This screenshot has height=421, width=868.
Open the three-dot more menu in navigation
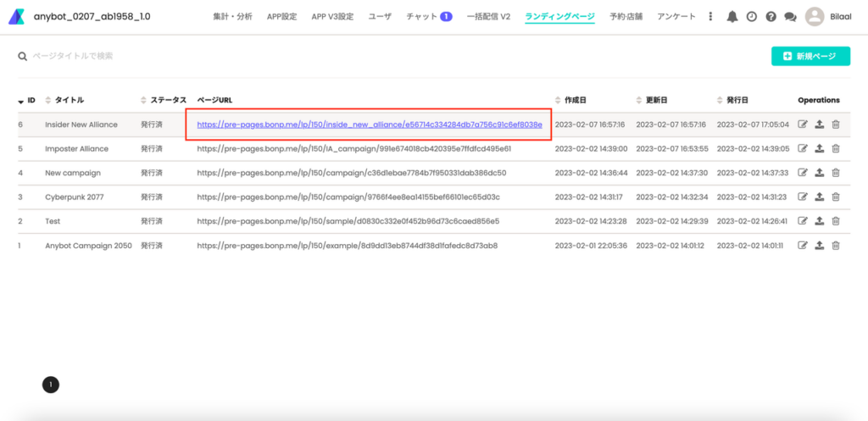click(x=710, y=16)
